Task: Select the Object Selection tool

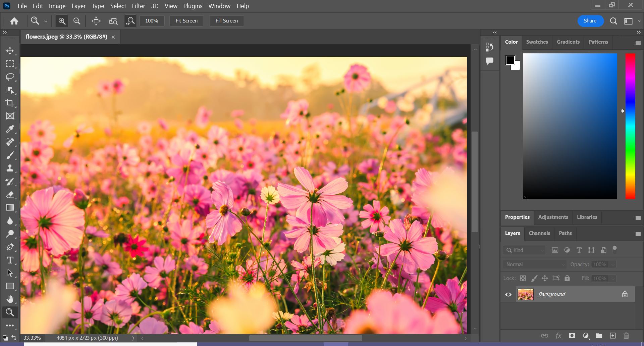Action: point(10,90)
